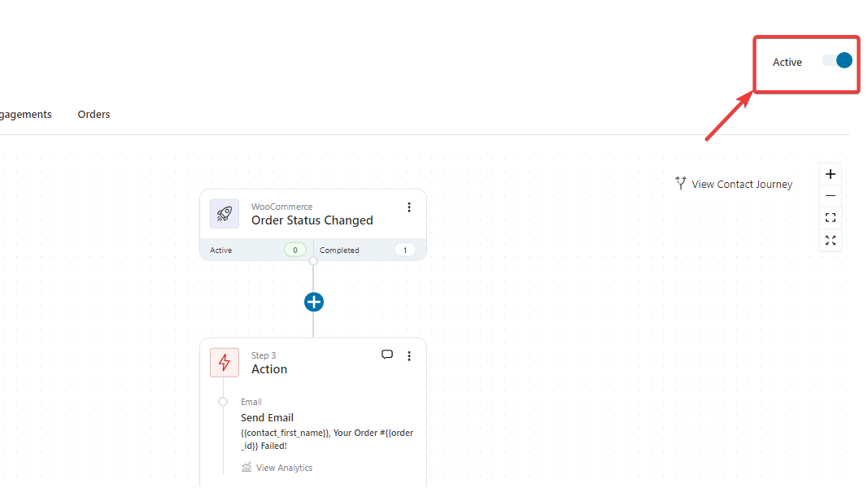Click the bar chart icon beside View Analytics
Viewport: 868px width, 488px height.
tap(246, 468)
